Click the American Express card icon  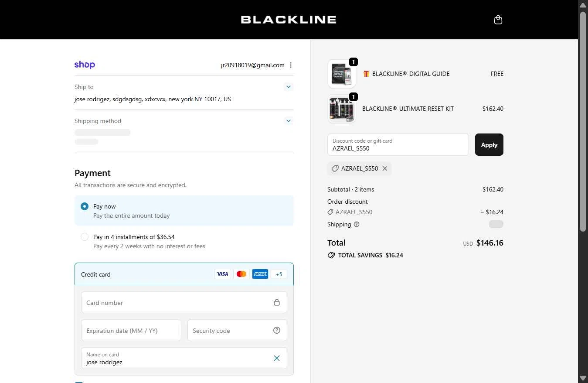point(260,274)
